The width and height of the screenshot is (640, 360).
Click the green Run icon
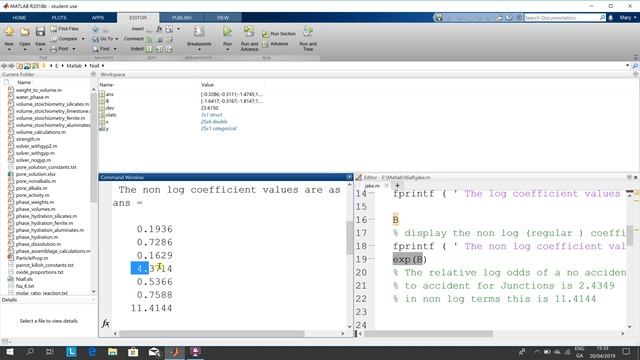[x=227, y=31]
